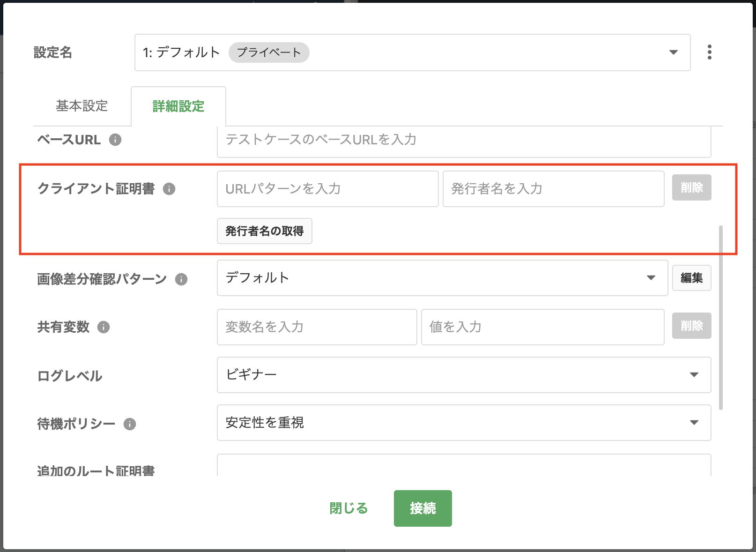The height and width of the screenshot is (552, 756).
Task: Click the ログレベル label
Action: 70,376
